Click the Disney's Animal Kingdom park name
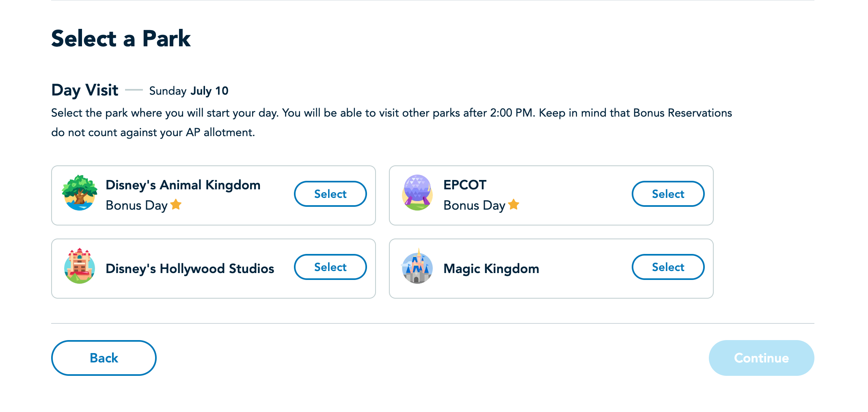 183,185
